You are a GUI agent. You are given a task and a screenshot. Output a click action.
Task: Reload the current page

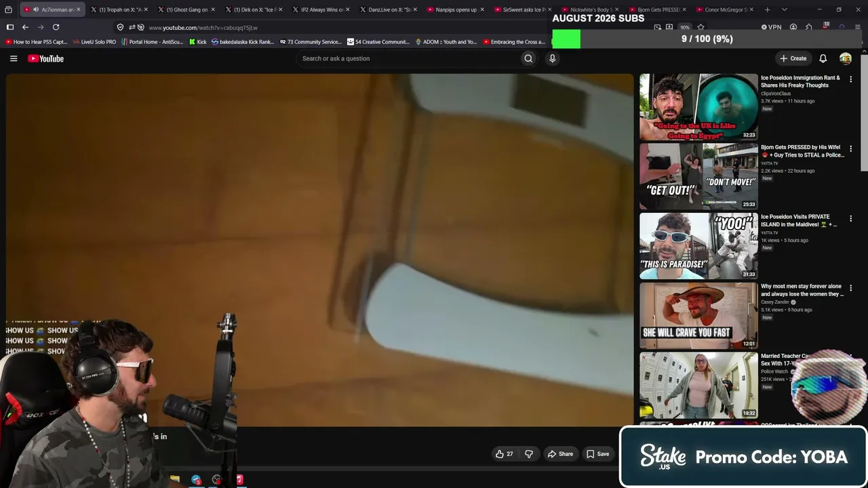pos(56,27)
